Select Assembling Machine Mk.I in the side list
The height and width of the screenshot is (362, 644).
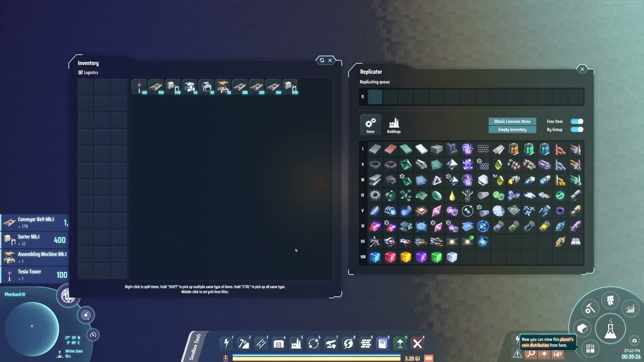pos(34,257)
